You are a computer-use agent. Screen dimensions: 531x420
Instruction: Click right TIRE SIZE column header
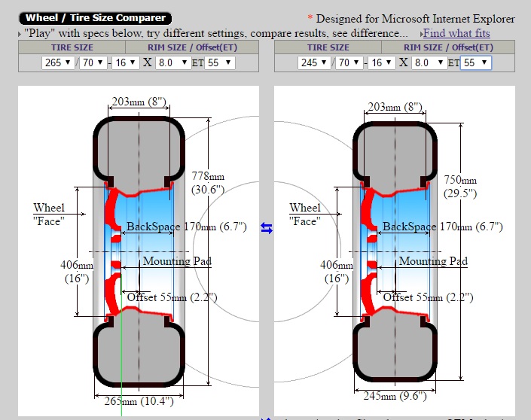pos(328,47)
